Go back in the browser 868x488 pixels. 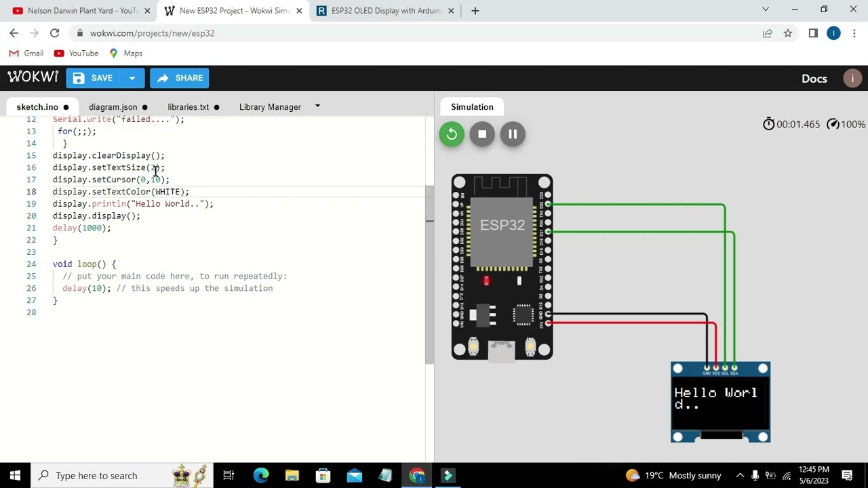14,33
